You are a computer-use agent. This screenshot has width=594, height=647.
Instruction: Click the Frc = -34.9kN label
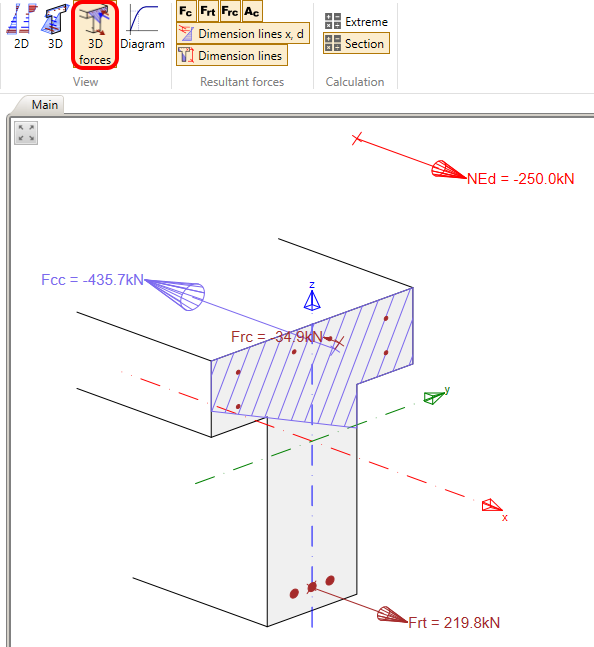click(x=277, y=337)
